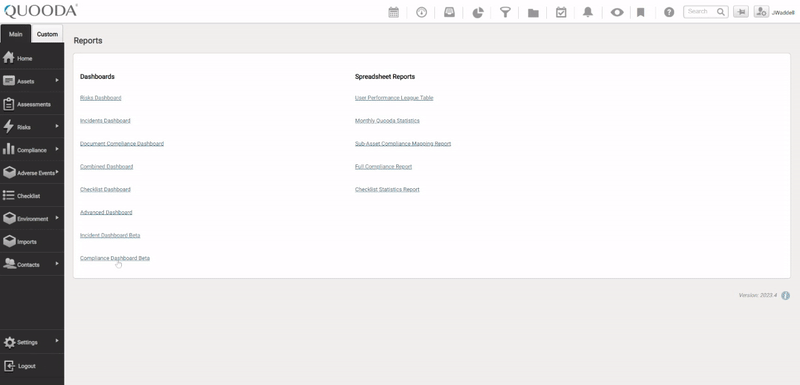The image size is (800, 385).
Task: Open Sub-Asset Compliance Mapping Report link
Action: click(x=403, y=144)
